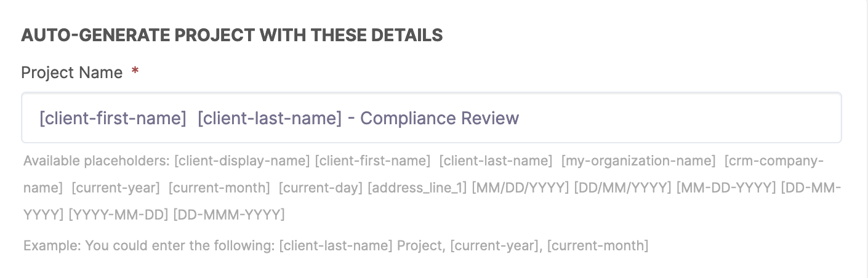Viewport: 868px width, 278px height.
Task: Select the [current-month] placeholder in the available list
Action: [219, 188]
